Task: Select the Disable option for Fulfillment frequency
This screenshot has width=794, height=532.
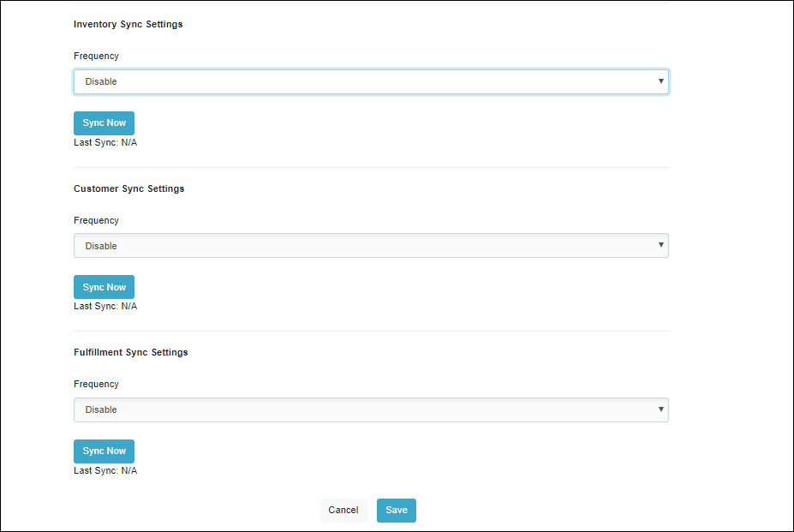Action: pyautogui.click(x=100, y=409)
